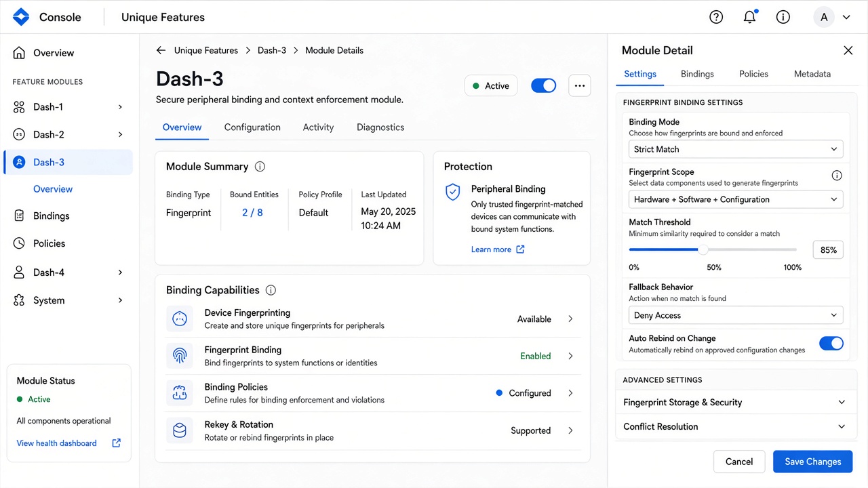Toggle the Dash-3 module enable switch
Screen dimensions: 868x488
point(543,85)
